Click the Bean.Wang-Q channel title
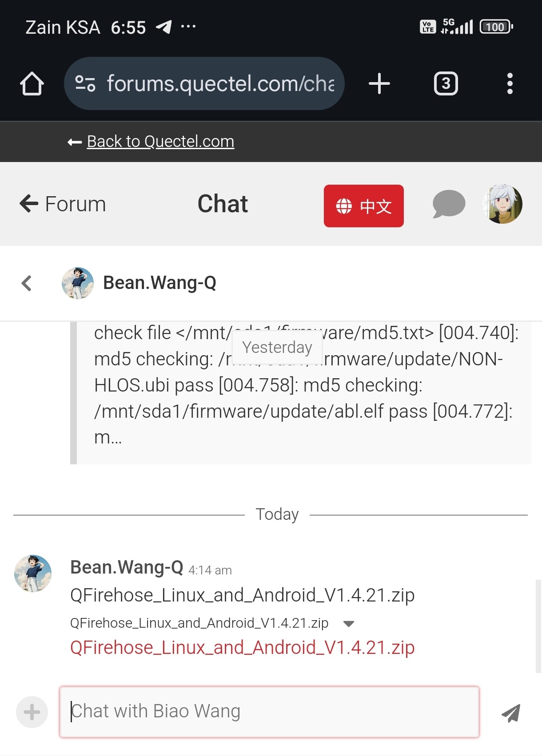542x756 pixels. pos(159,283)
